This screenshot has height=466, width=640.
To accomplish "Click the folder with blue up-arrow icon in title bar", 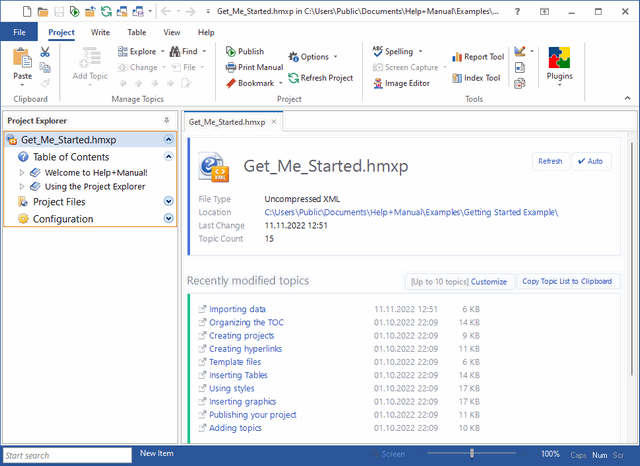I will [90, 11].
